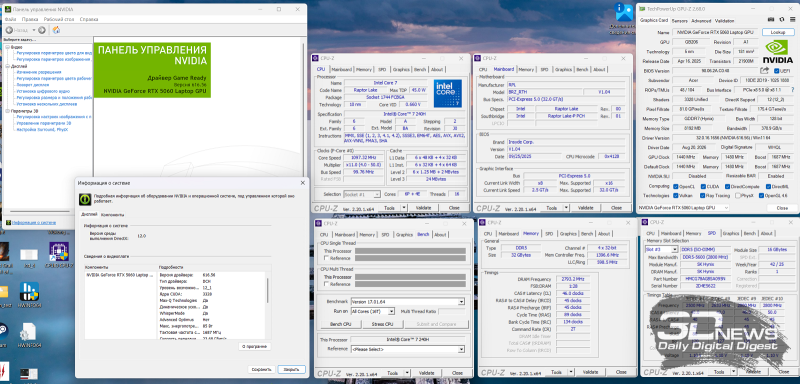Click the green NVIDIA icon in System Information dialog

pos(84,199)
